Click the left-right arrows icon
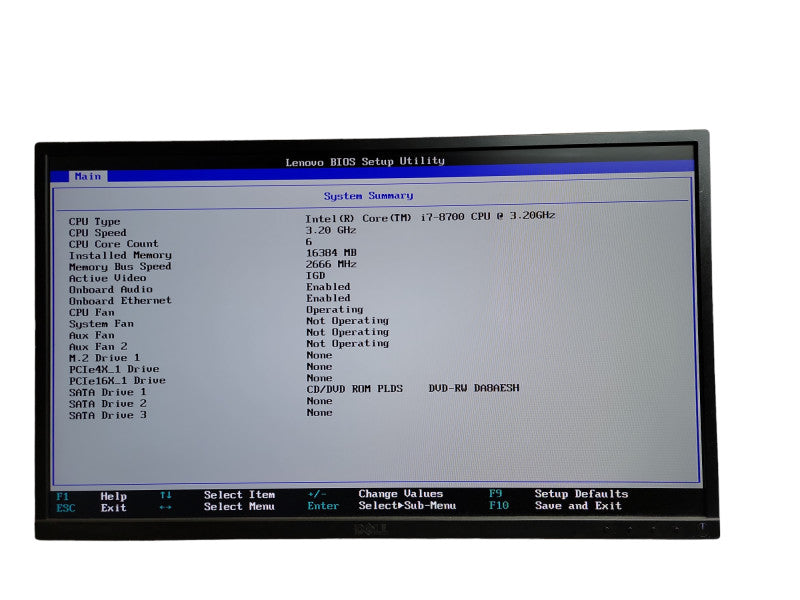The height and width of the screenshot is (600, 800). point(165,507)
